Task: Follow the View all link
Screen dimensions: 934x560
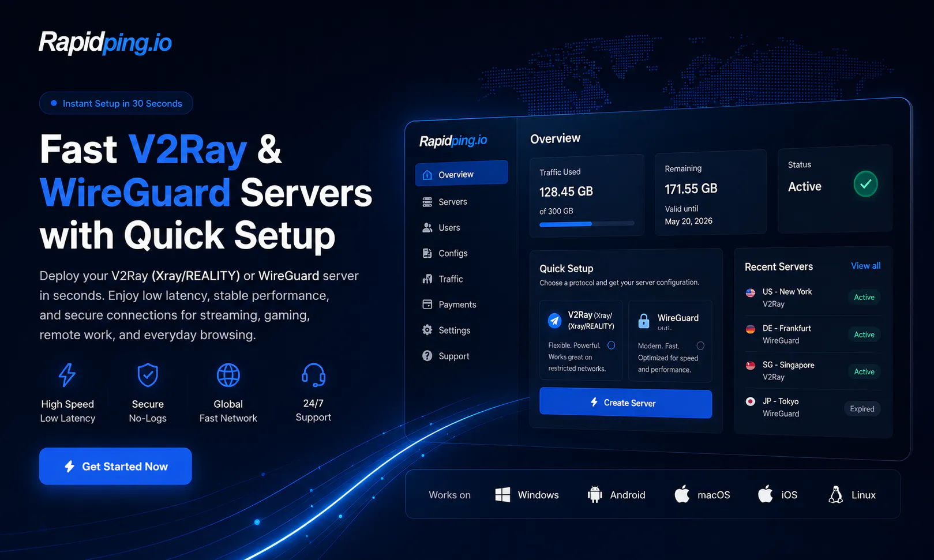Action: (865, 266)
